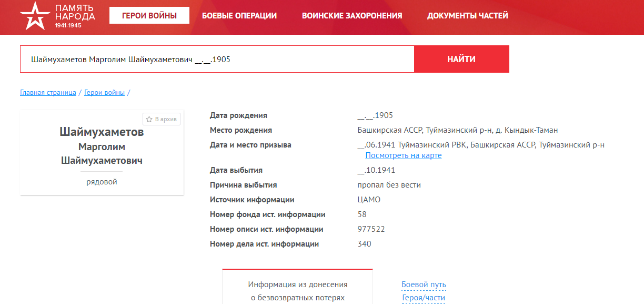The image size is (644, 304).
Task: Click the source value ЦАМО
Action: [x=369, y=200]
